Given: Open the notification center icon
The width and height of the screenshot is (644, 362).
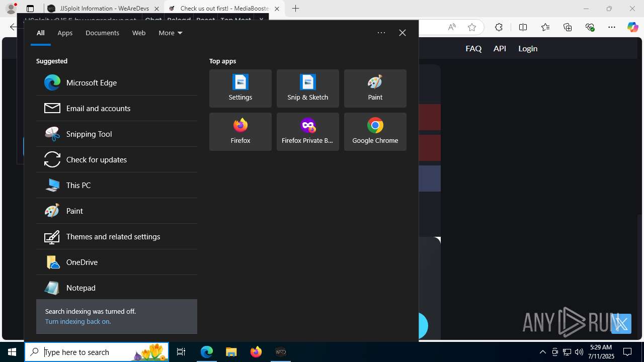Looking at the screenshot, I should 627,352.
